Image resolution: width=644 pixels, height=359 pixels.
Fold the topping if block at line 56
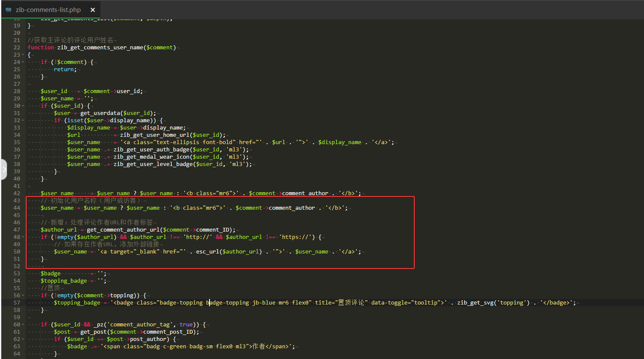(23, 296)
